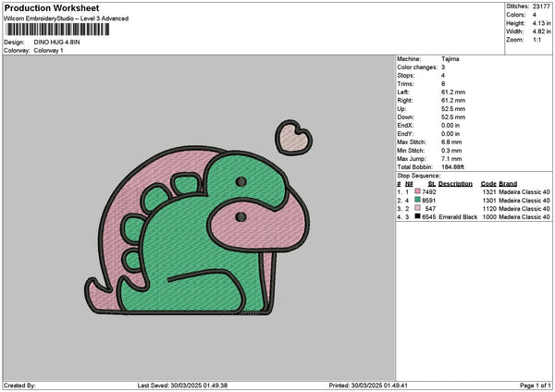Click the St. column header in stop sequence
Screen dimensions: 555x392
[x=431, y=183]
